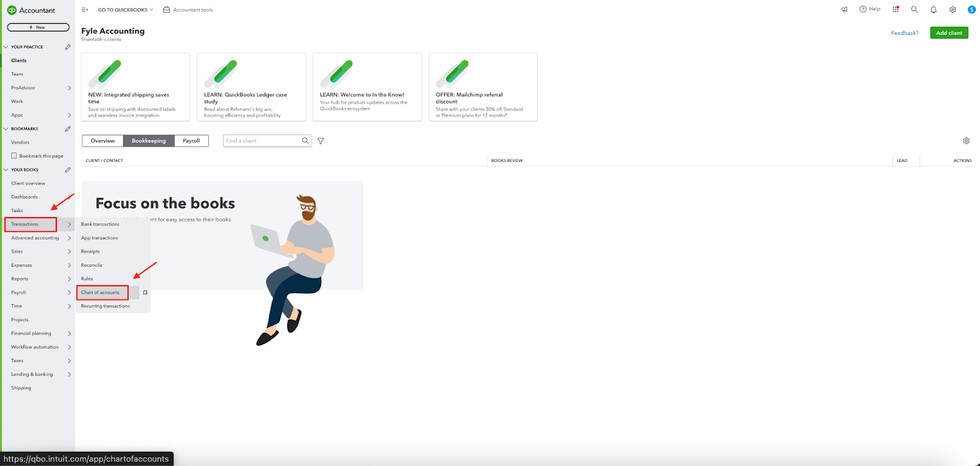Go to Team page

tap(17, 74)
